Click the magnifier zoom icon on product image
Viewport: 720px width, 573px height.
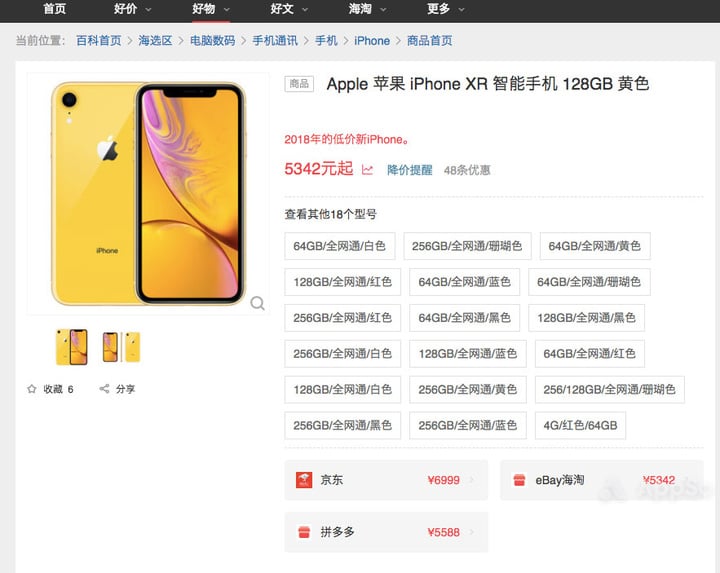[x=257, y=303]
